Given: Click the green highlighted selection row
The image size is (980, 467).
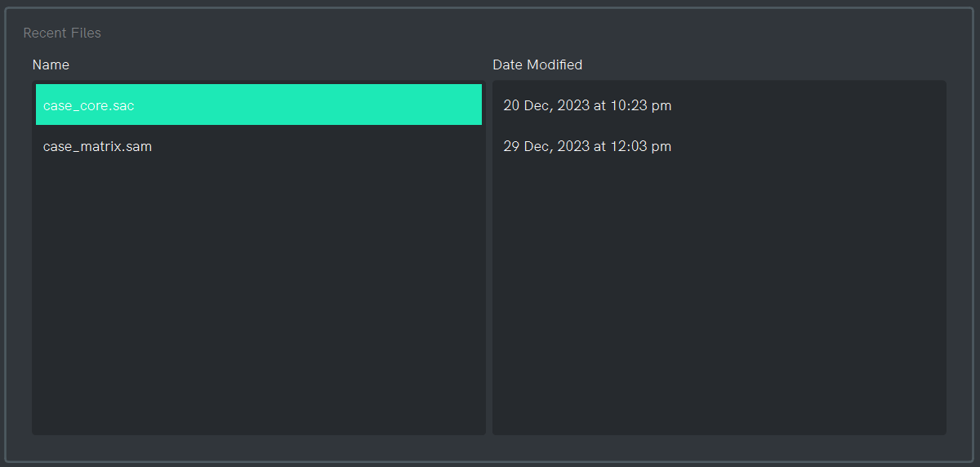Looking at the screenshot, I should click(258, 105).
